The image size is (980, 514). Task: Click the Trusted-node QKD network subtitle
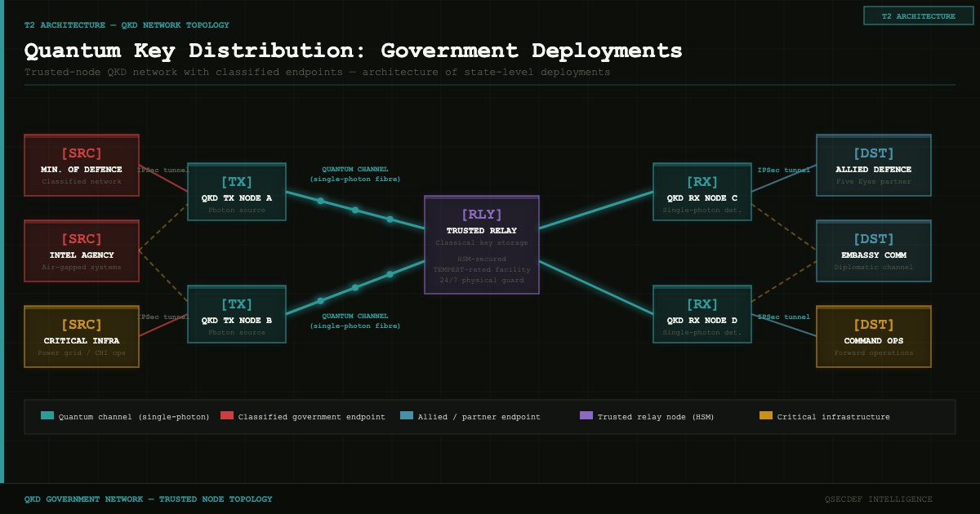(317, 72)
